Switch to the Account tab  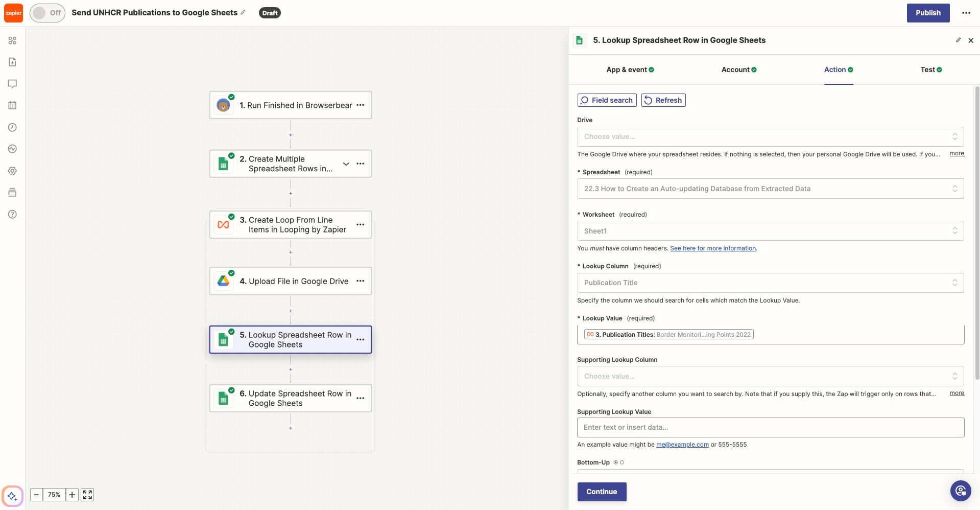point(739,69)
